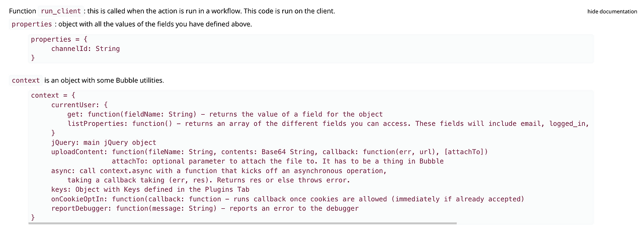The height and width of the screenshot is (232, 644).
Task: Click the jQuery: main jQuery object line
Action: click(104, 142)
